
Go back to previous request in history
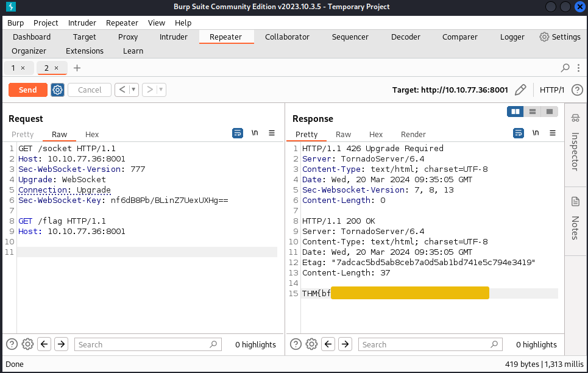[122, 90]
